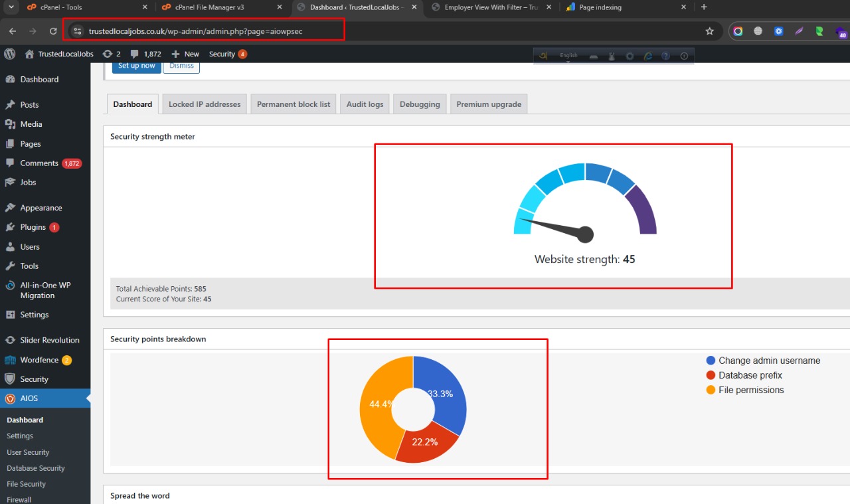850x504 pixels.
Task: Switch to the Debugging tab
Action: [x=420, y=104]
